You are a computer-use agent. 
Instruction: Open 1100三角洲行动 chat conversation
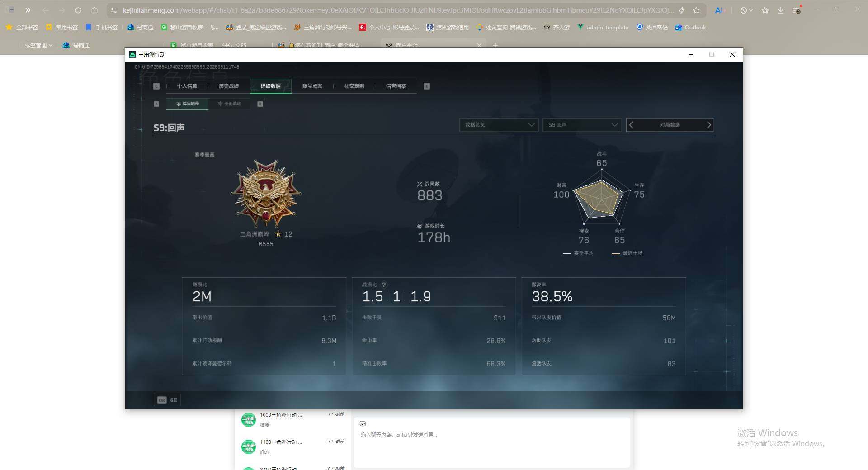click(292, 446)
